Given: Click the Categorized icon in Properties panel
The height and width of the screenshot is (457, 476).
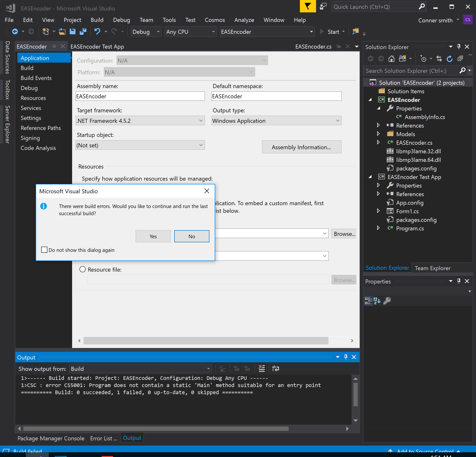Looking at the screenshot, I should (x=368, y=301).
